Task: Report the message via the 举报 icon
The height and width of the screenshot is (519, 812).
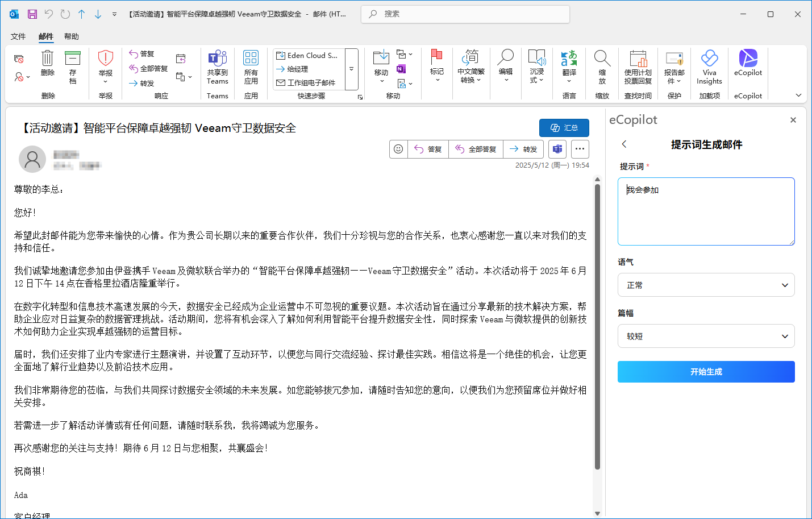Action: (105, 64)
